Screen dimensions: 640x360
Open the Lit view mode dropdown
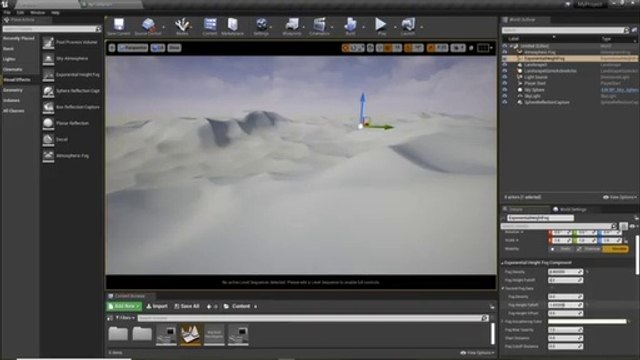click(x=158, y=48)
